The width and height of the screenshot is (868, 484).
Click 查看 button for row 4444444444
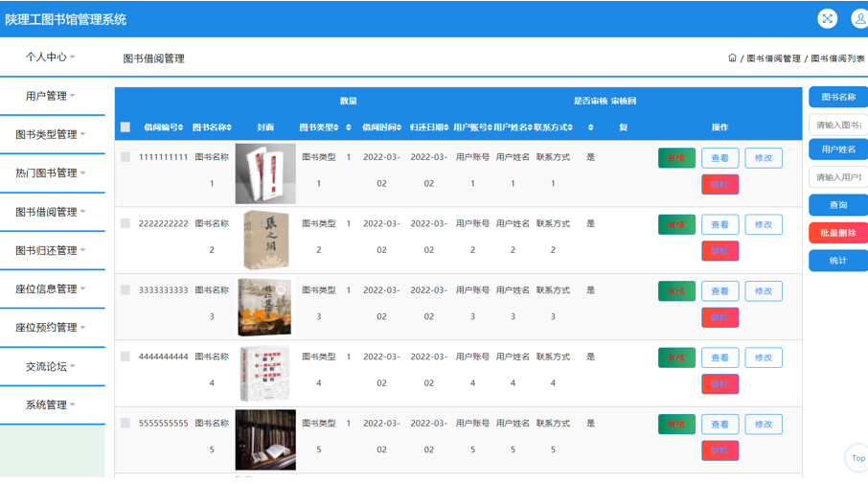pos(720,357)
